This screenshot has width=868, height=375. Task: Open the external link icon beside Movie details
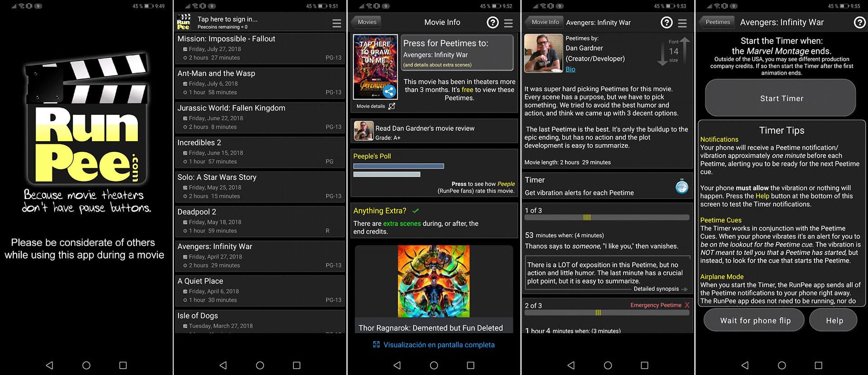(392, 106)
